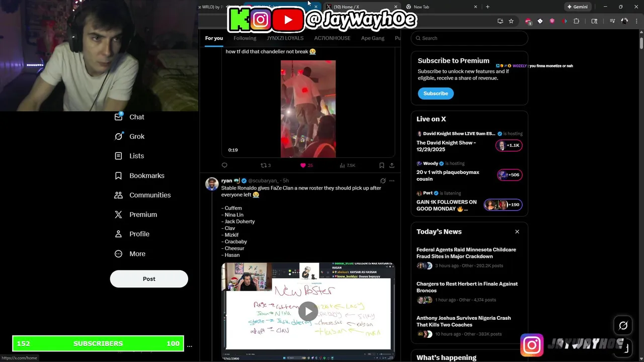The image size is (644, 362).
Task: Open the JYNXZI LOYALS tab
Action: (x=285, y=38)
